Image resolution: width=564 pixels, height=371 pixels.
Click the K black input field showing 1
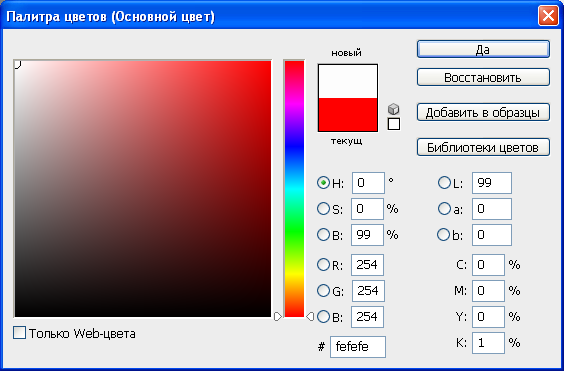(488, 343)
